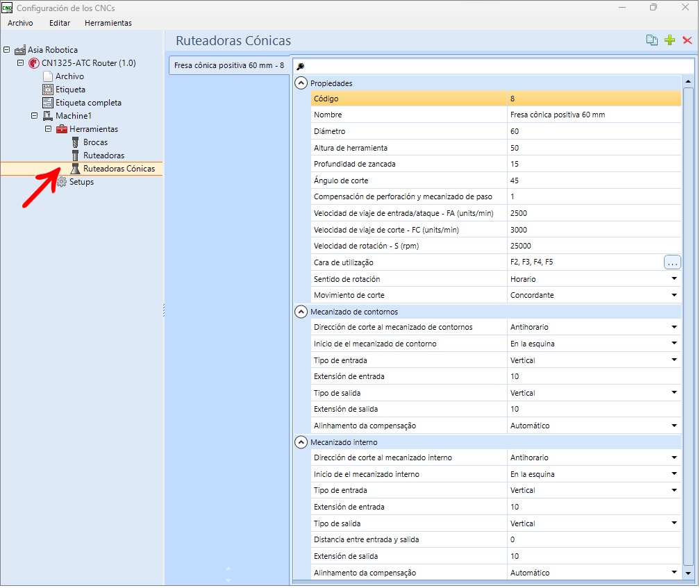The image size is (700, 588).
Task: Click the Setups gear icon
Action: point(62,182)
